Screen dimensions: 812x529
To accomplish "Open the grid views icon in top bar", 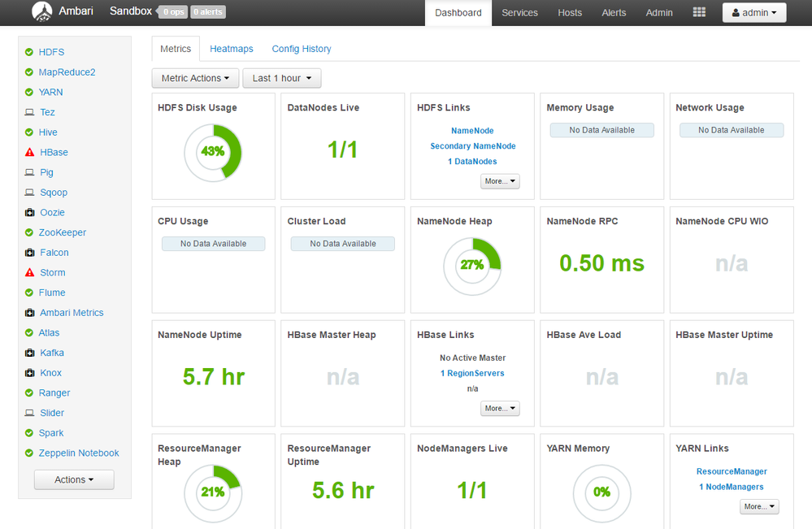I will (699, 12).
